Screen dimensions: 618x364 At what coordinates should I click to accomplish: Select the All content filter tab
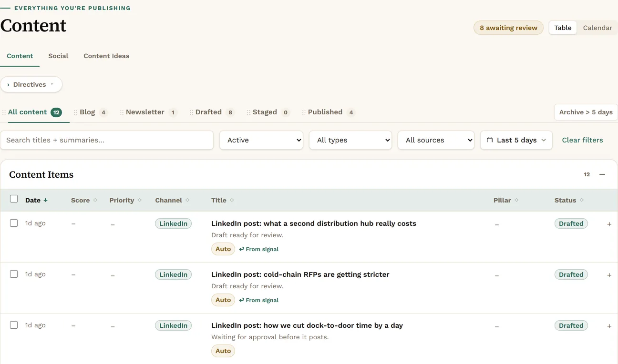tap(35, 112)
